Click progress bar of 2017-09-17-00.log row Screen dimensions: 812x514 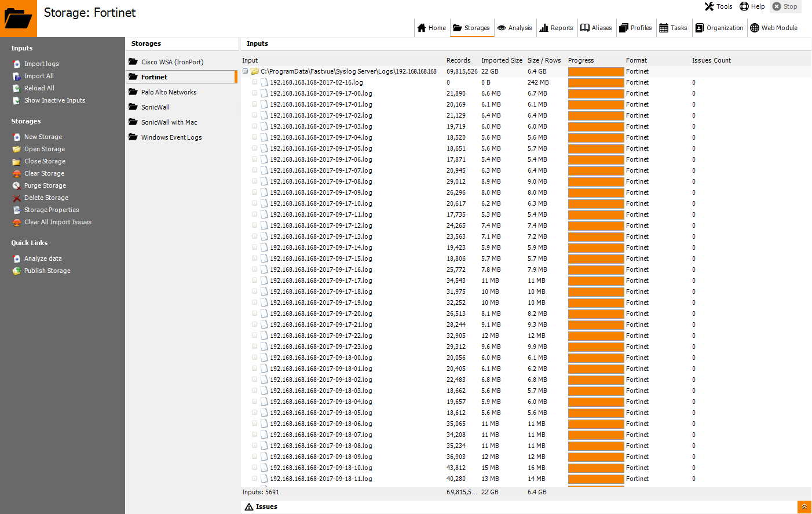596,93
